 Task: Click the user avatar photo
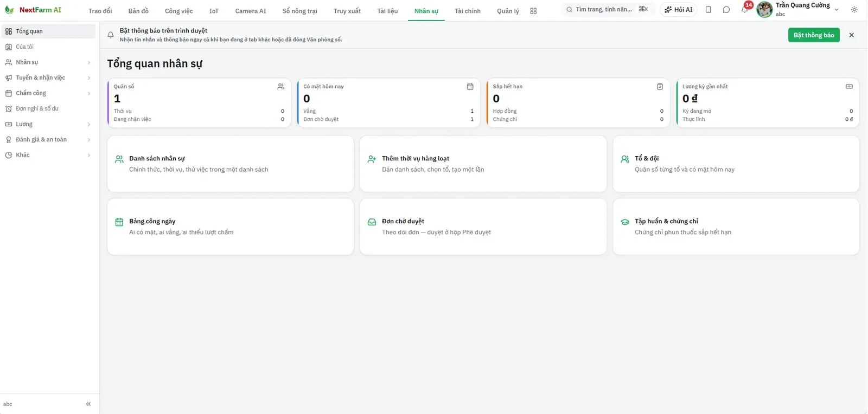click(764, 9)
